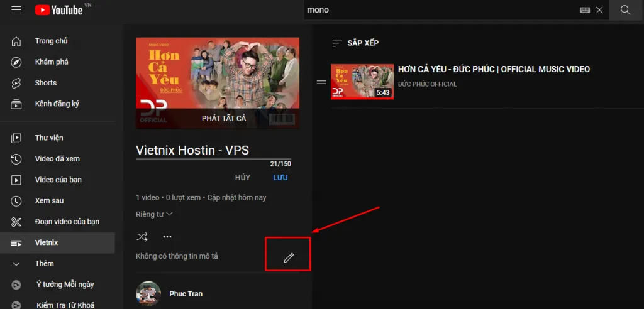Screen dimensions: 644x309
Task: Open the Phuc Tran channel name
Action: [x=186, y=294]
